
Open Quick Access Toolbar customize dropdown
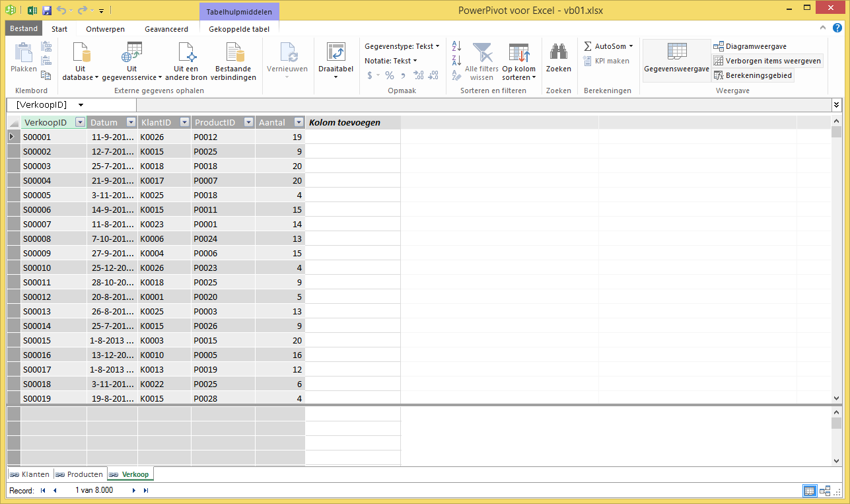click(x=101, y=11)
